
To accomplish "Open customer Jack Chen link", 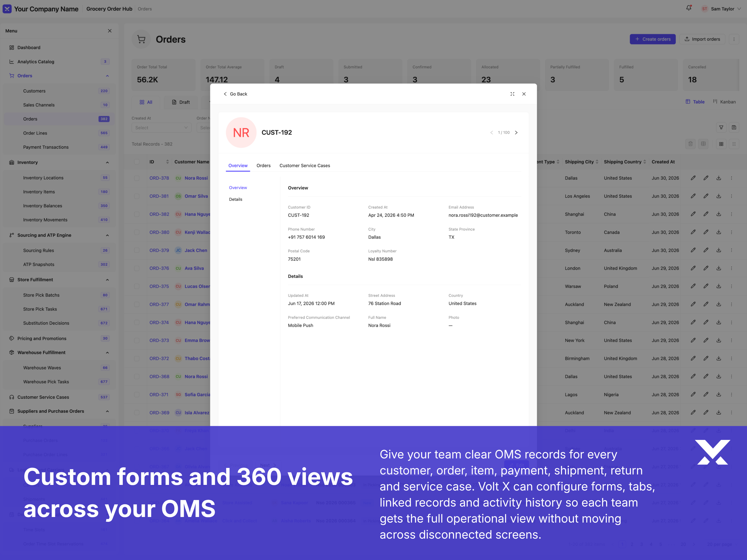I will tap(196, 250).
